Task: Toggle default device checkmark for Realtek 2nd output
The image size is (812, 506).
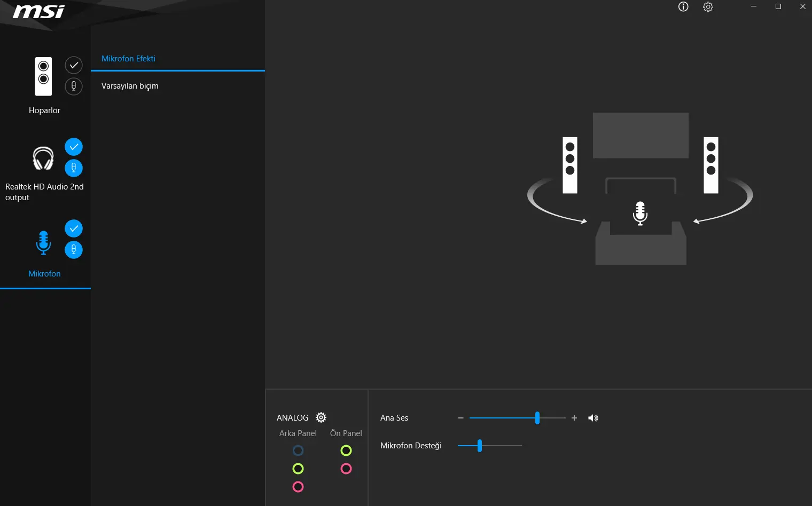Action: tap(74, 147)
